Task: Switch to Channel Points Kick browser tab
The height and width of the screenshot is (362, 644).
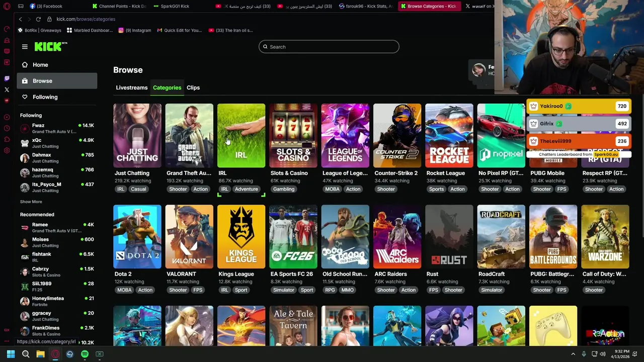Action: [x=119, y=6]
